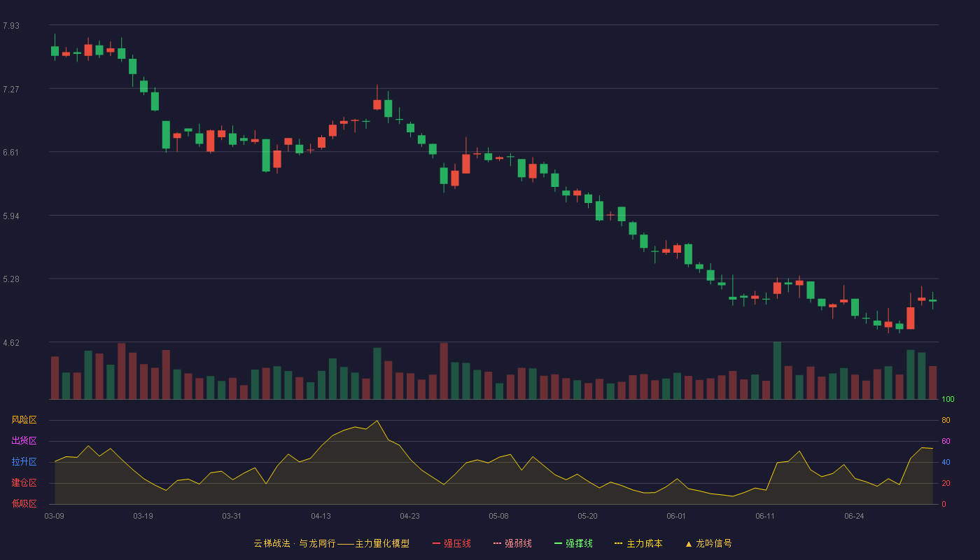Click the 出货区 zone label

(x=24, y=441)
